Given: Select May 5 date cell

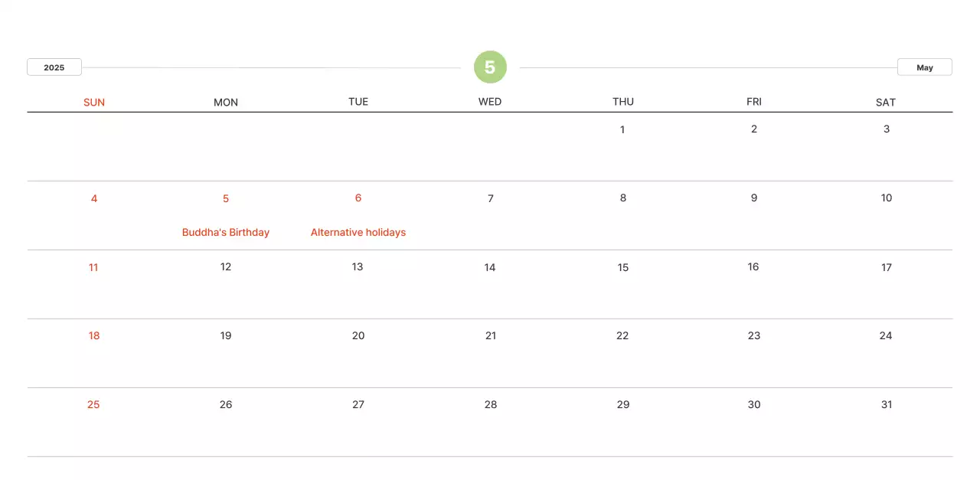Looking at the screenshot, I should click(x=226, y=198).
